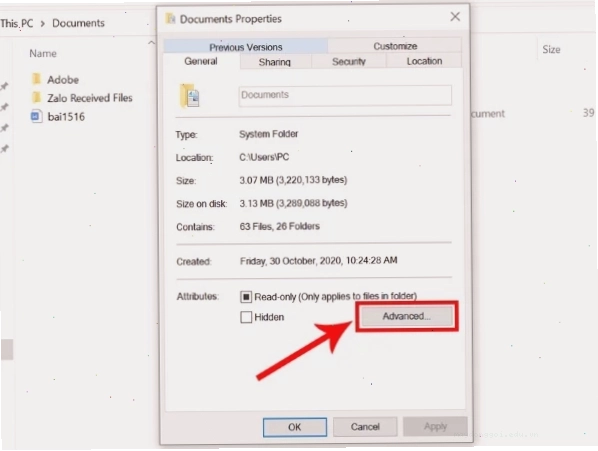598x451 pixels.
Task: Open the Location tab
Action: 424,61
